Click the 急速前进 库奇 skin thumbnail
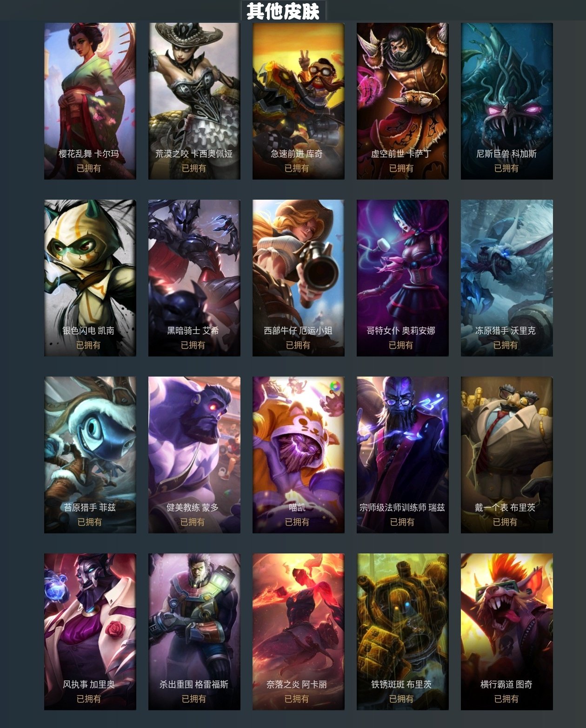 [299, 101]
